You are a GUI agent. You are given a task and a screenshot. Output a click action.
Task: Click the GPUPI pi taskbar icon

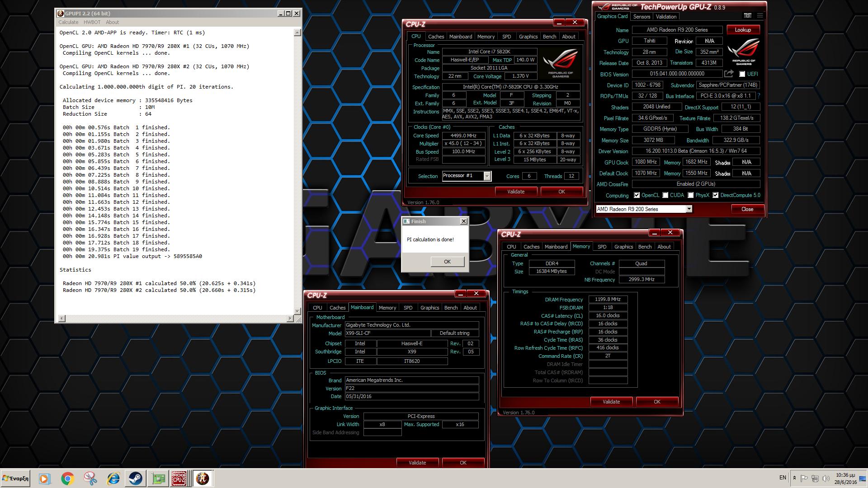(x=203, y=479)
